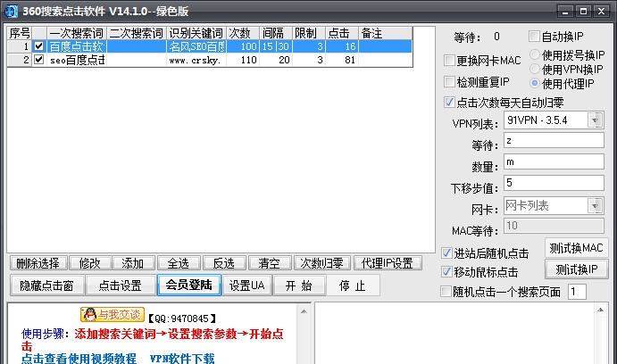Viewport: 617px width, 364px height.
Task: Enable 更换网卡MAC checkbox
Action: pos(449,61)
